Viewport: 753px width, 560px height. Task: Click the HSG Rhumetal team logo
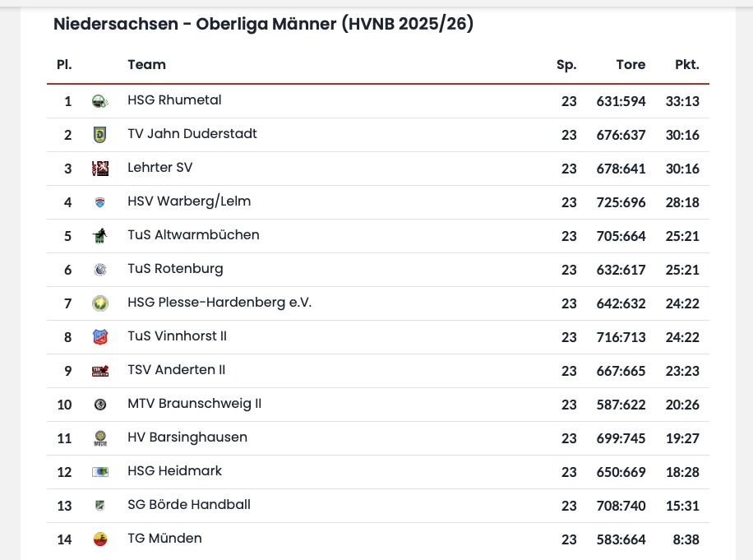pyautogui.click(x=99, y=101)
